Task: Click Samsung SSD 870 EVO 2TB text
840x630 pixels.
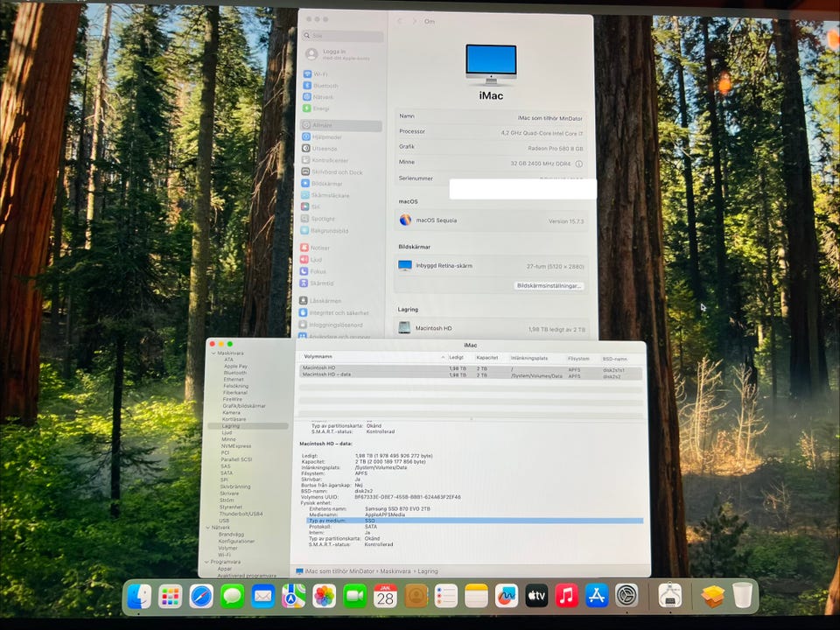Action: coord(397,509)
